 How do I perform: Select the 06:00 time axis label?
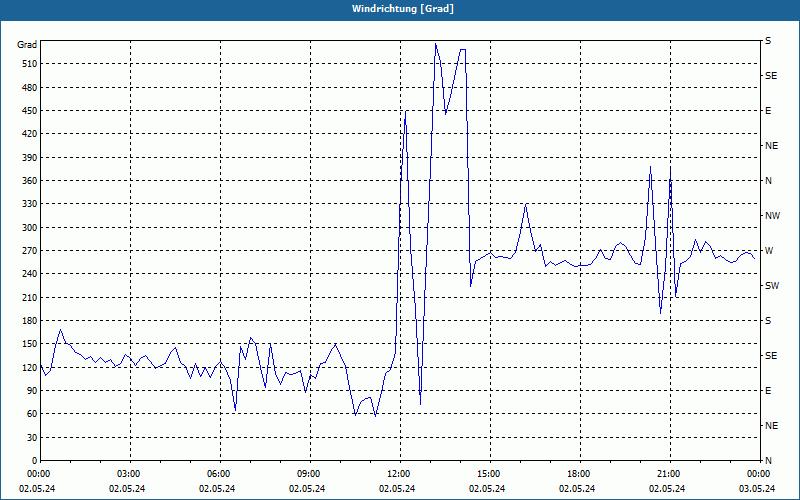pyautogui.click(x=219, y=474)
